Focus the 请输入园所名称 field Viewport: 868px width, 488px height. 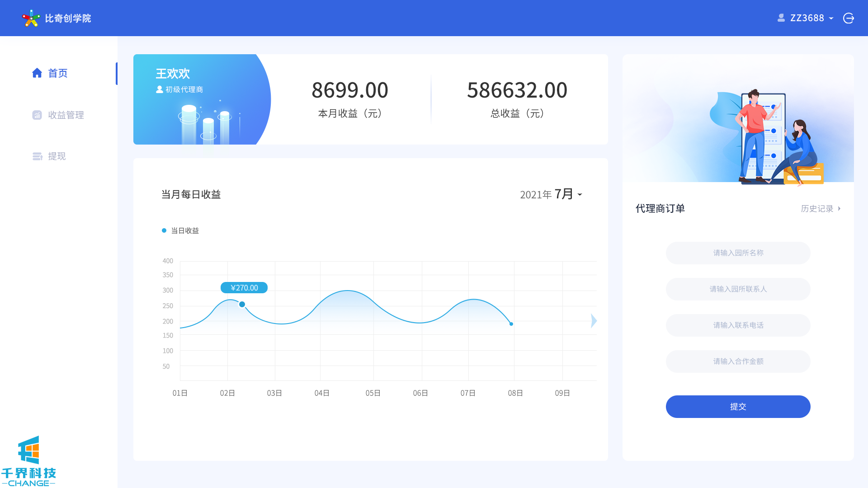click(x=738, y=253)
